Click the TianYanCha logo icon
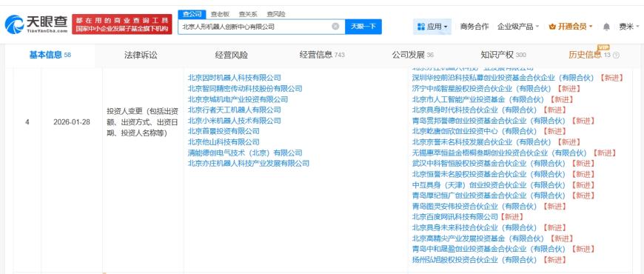The width and height of the screenshot is (644, 274). (14, 24)
